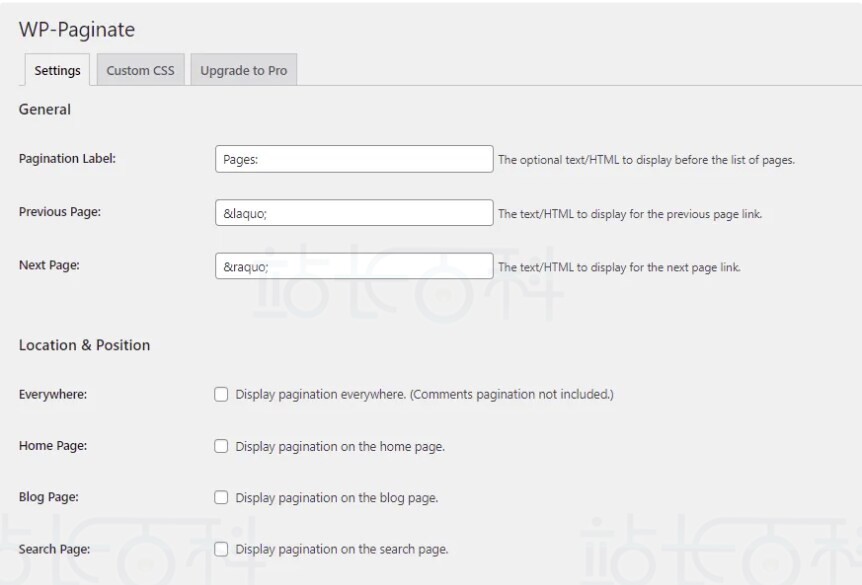Click 'Display pagination on the blog page.' text

click(x=336, y=498)
